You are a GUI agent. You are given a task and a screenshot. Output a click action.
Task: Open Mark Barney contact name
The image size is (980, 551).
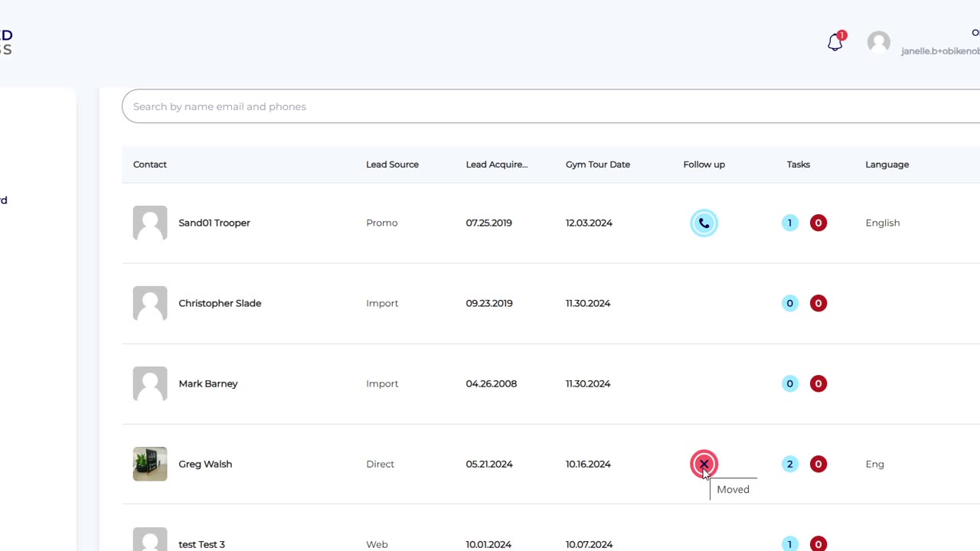[208, 383]
